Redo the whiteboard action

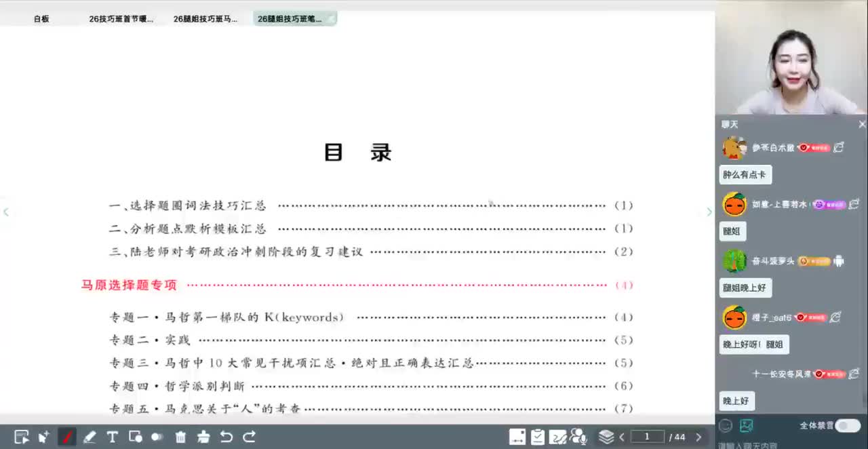[249, 437]
